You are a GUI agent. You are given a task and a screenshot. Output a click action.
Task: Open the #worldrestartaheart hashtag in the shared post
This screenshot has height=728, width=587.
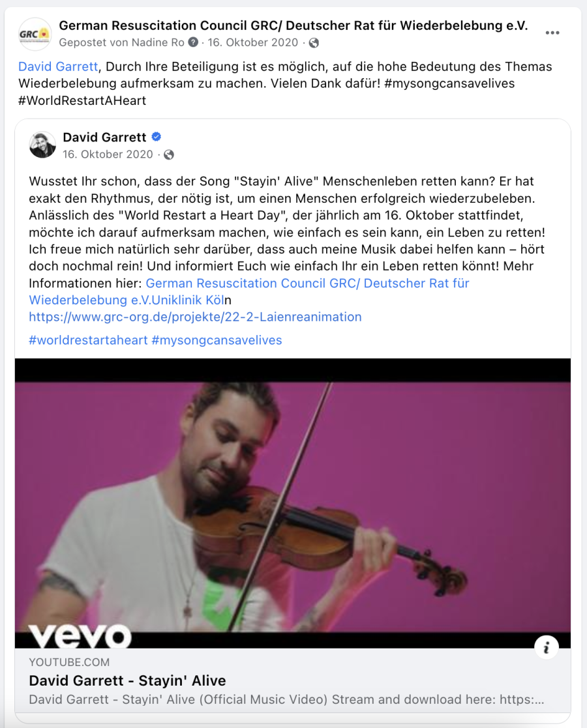coord(88,340)
